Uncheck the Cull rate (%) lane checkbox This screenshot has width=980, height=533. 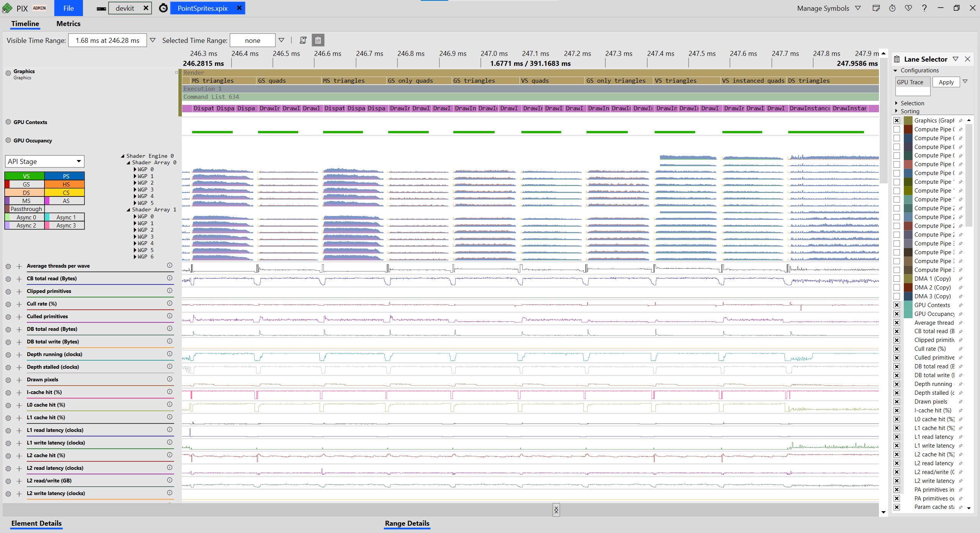pos(897,349)
